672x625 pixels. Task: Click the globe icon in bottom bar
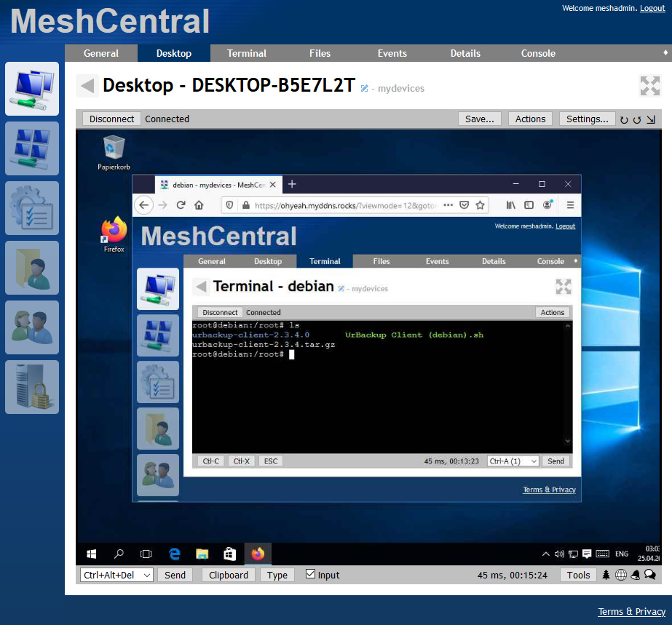621,575
